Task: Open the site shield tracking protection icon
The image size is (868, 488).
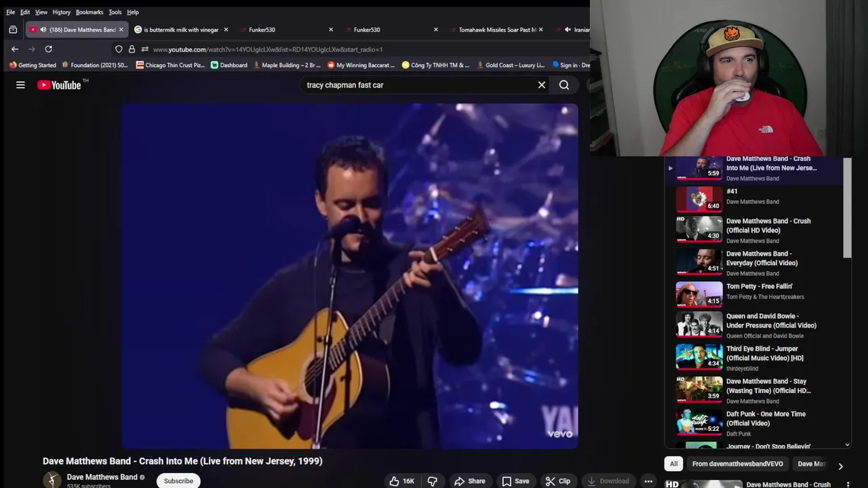Action: 119,49
